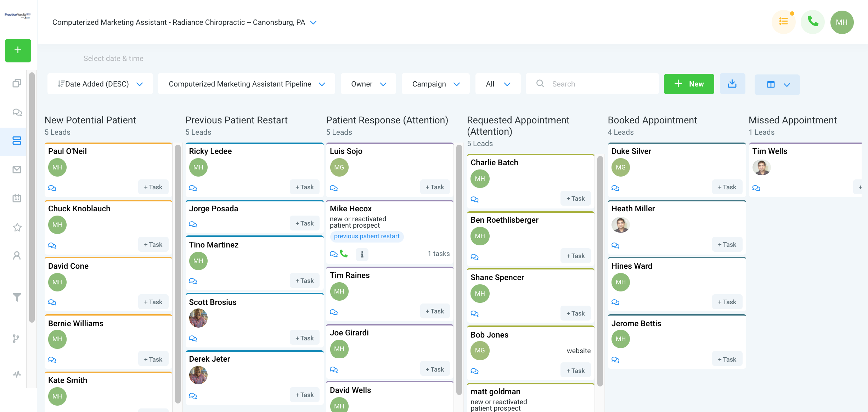Open Derek Jeter conversation icon
The width and height of the screenshot is (868, 412).
click(x=193, y=396)
